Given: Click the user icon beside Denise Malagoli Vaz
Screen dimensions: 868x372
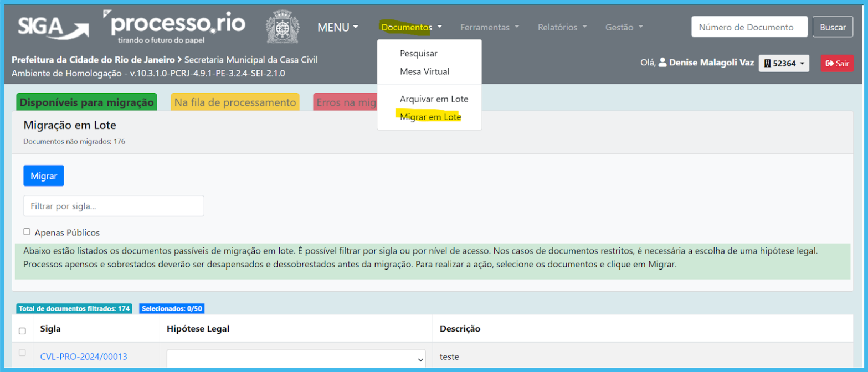Looking at the screenshot, I should 662,63.
